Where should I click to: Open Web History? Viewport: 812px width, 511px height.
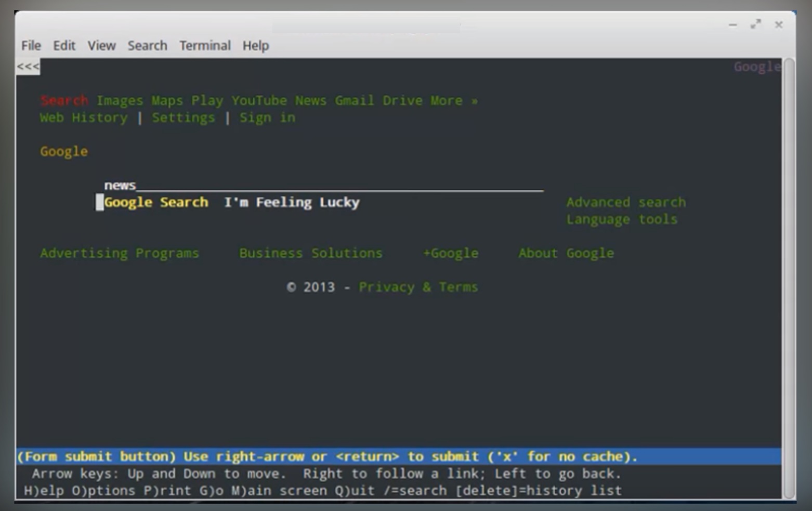[x=83, y=117]
